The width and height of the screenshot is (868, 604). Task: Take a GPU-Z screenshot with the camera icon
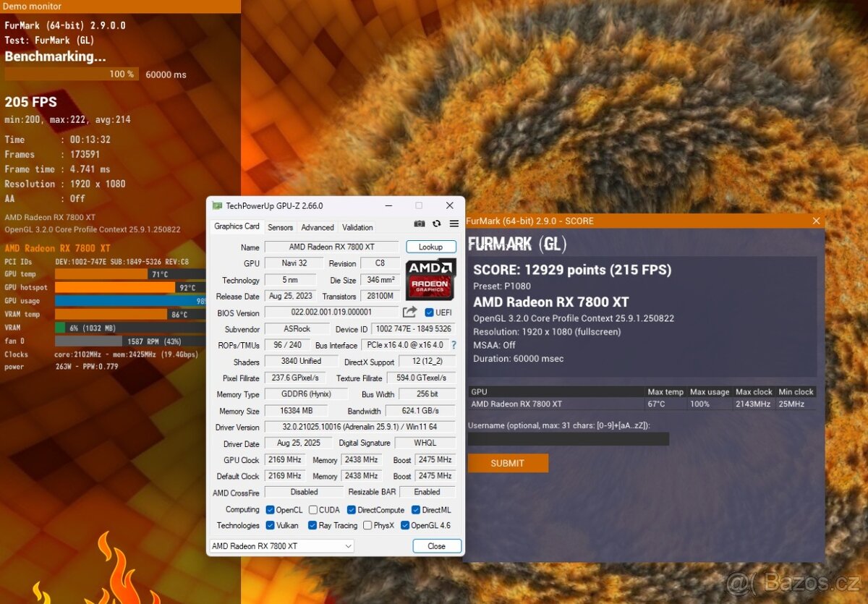coord(420,224)
